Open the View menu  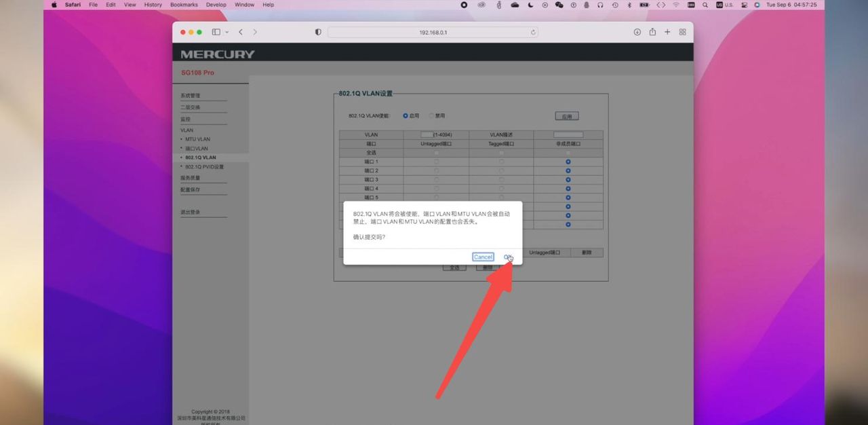tap(130, 5)
